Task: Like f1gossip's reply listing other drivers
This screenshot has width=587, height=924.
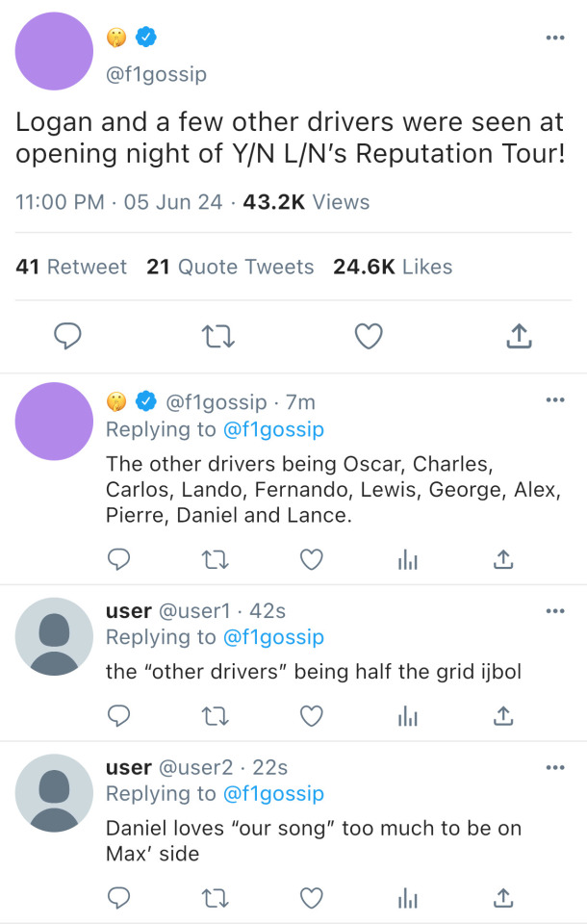Action: pos(311,558)
